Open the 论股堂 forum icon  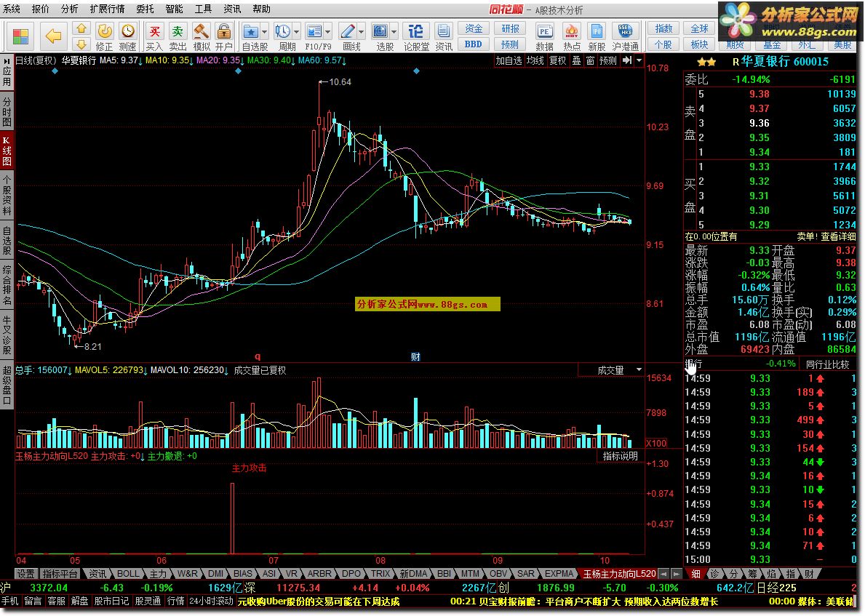pyautogui.click(x=416, y=37)
